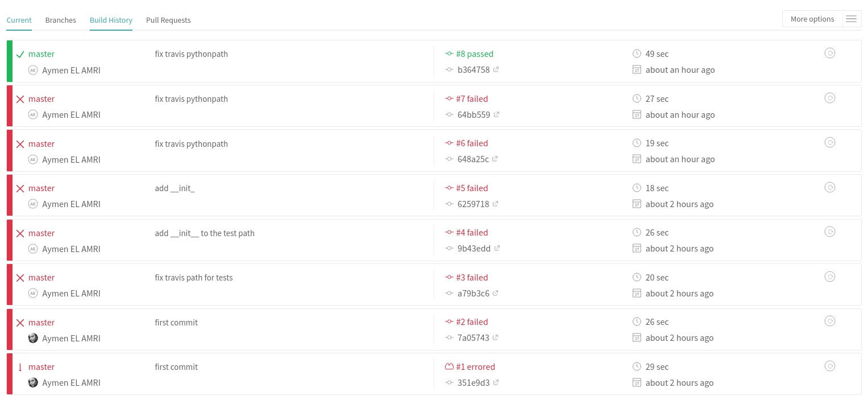This screenshot has width=868, height=404.
Task: Open commit message 'fix travis path for tests'
Action: coord(194,278)
